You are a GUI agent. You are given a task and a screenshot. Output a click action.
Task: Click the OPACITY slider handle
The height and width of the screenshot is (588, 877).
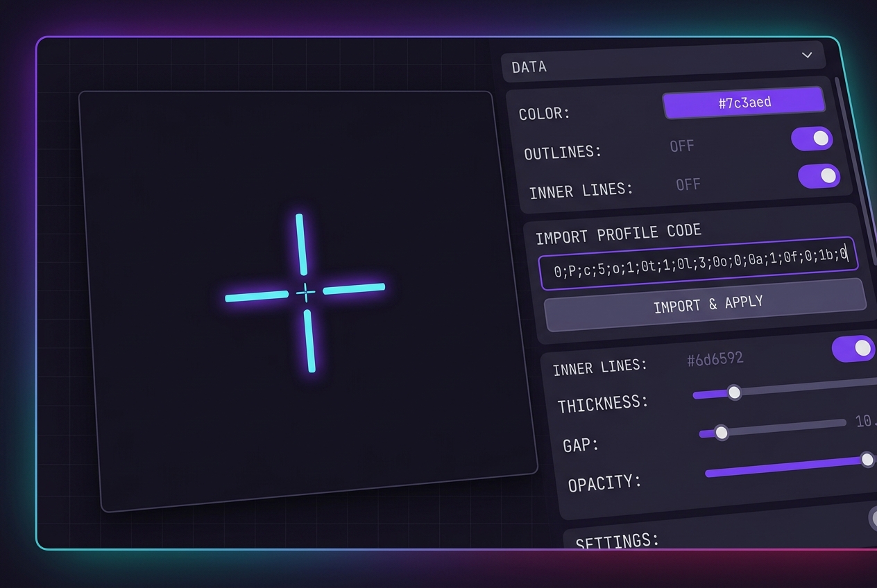(x=867, y=459)
